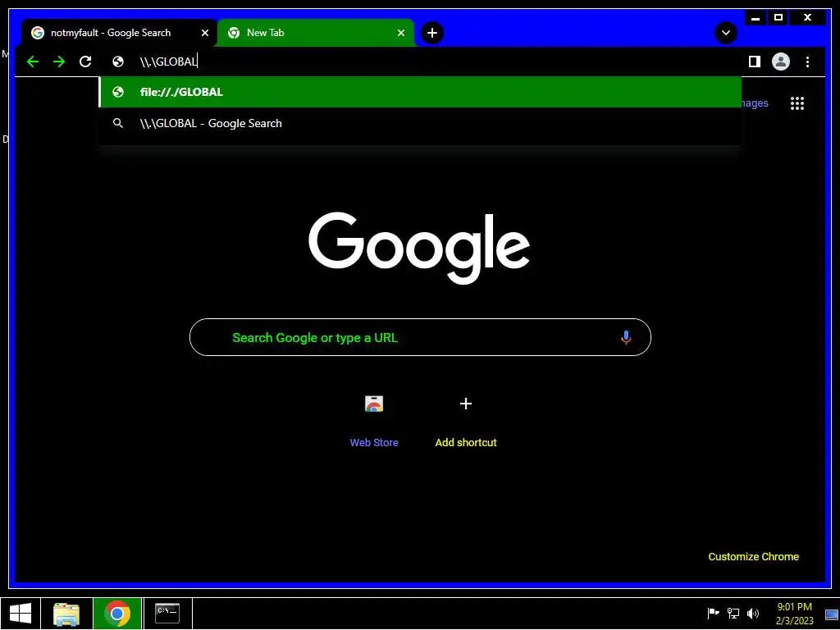Open the Chrome profile avatar
840x630 pixels.
click(781, 62)
